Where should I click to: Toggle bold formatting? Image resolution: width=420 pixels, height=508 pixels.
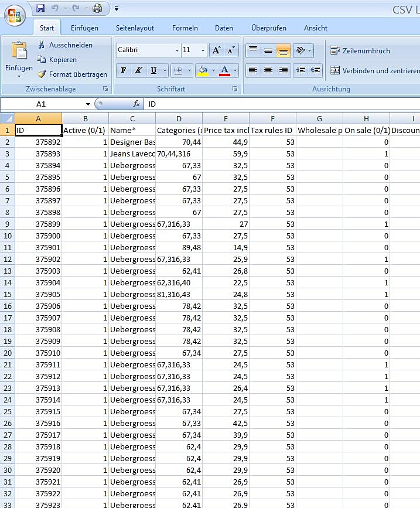[124, 71]
